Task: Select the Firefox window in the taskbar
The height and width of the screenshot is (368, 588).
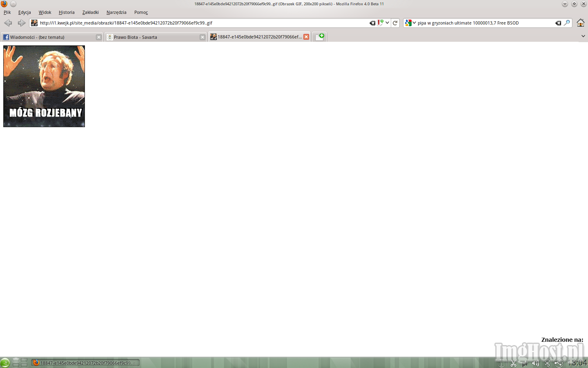Action: pyautogui.click(x=86, y=363)
